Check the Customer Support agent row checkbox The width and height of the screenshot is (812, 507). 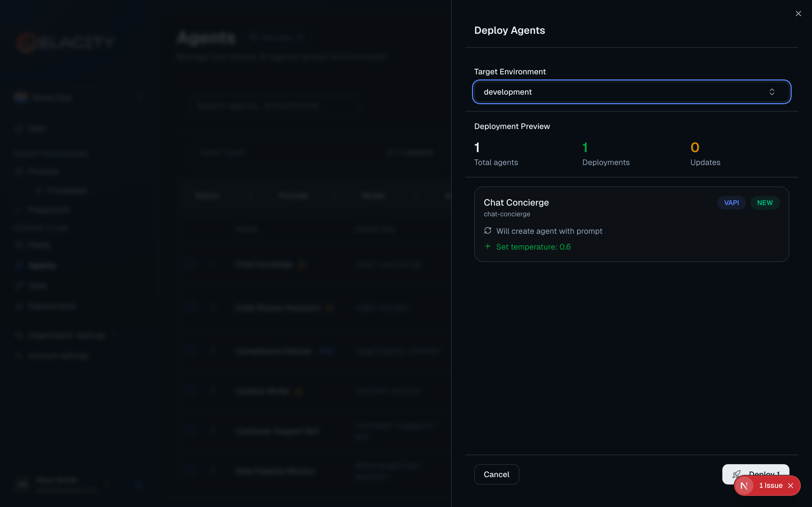(x=191, y=431)
